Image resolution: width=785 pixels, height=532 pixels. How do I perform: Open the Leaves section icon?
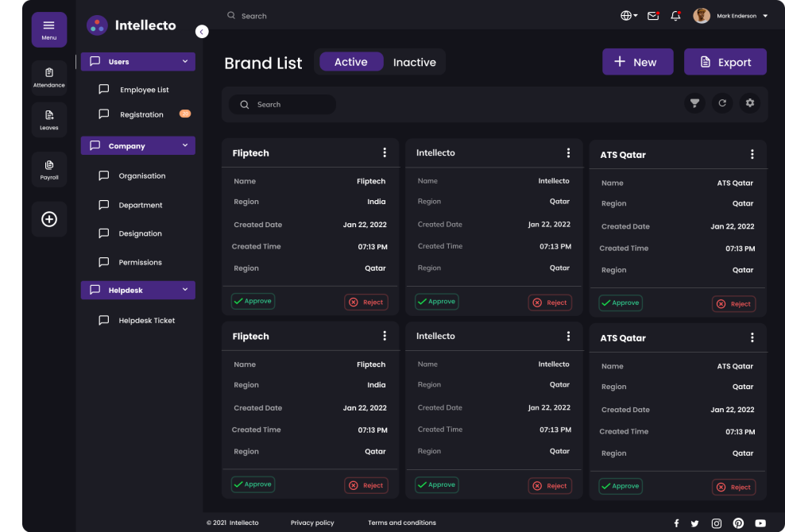coord(49,118)
